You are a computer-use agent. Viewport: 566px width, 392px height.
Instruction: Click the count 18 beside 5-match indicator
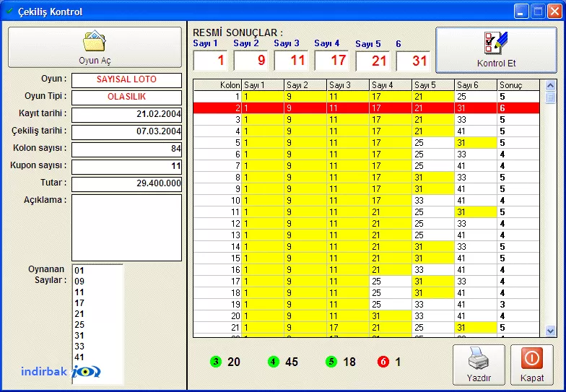click(349, 362)
